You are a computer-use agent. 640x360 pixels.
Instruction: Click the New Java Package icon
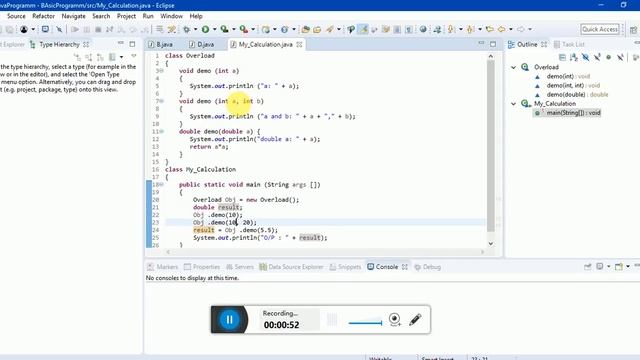click(x=266, y=29)
